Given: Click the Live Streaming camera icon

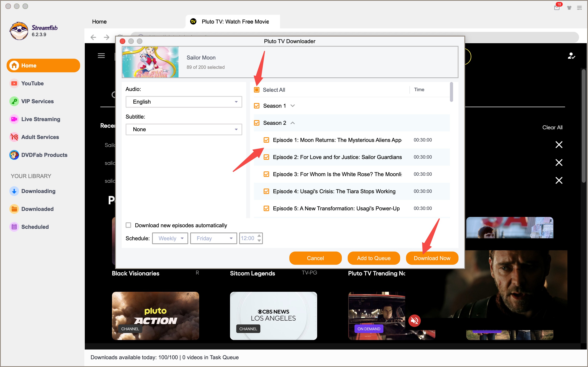Looking at the screenshot, I should tap(14, 119).
